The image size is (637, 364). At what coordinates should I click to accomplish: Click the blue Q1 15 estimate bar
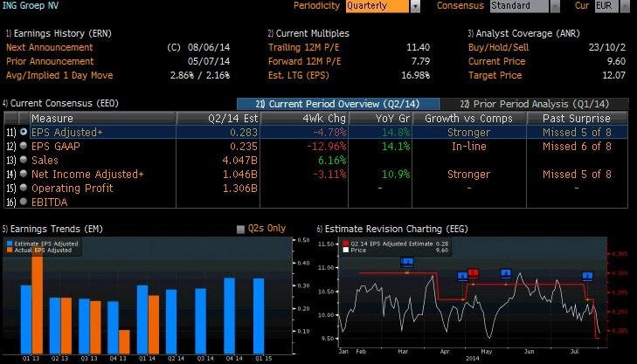(x=259, y=316)
